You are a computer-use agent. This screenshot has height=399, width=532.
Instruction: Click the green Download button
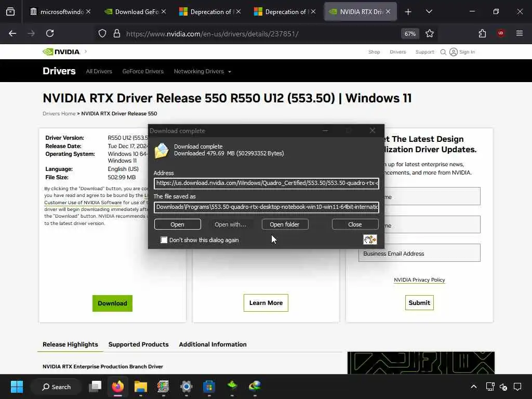pyautogui.click(x=112, y=303)
